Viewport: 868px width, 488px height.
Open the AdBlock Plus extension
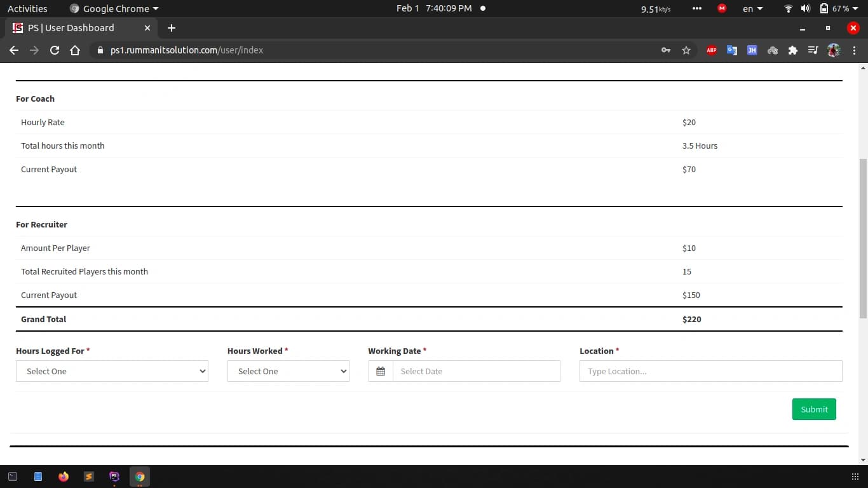(712, 50)
